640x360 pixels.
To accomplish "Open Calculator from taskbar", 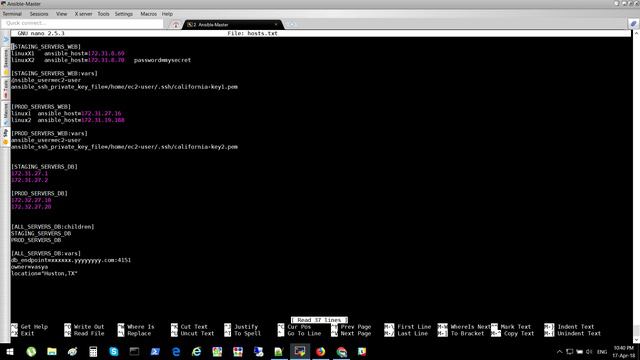I will [93, 352].
